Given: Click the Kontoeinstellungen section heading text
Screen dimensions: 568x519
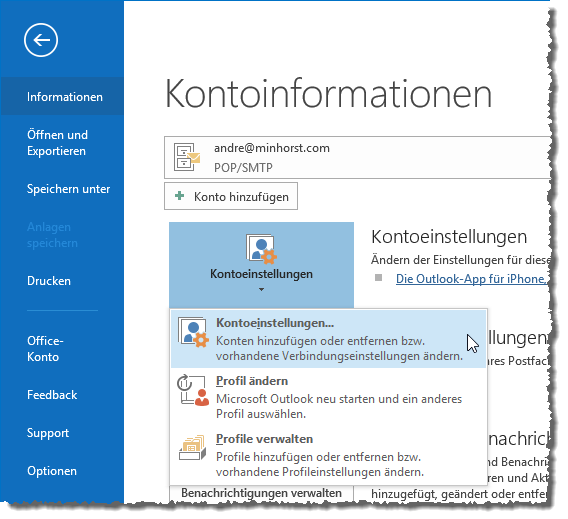Looking at the screenshot, I should click(449, 237).
